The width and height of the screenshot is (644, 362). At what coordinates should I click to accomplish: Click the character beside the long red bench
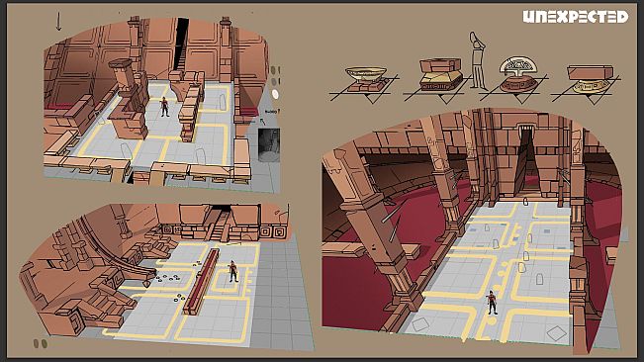[x=232, y=271]
